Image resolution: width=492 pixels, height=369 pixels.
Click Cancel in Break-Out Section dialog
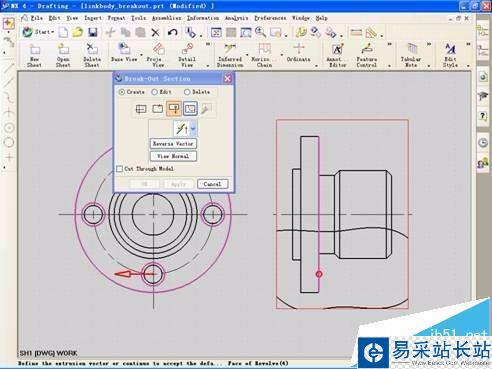(x=212, y=184)
